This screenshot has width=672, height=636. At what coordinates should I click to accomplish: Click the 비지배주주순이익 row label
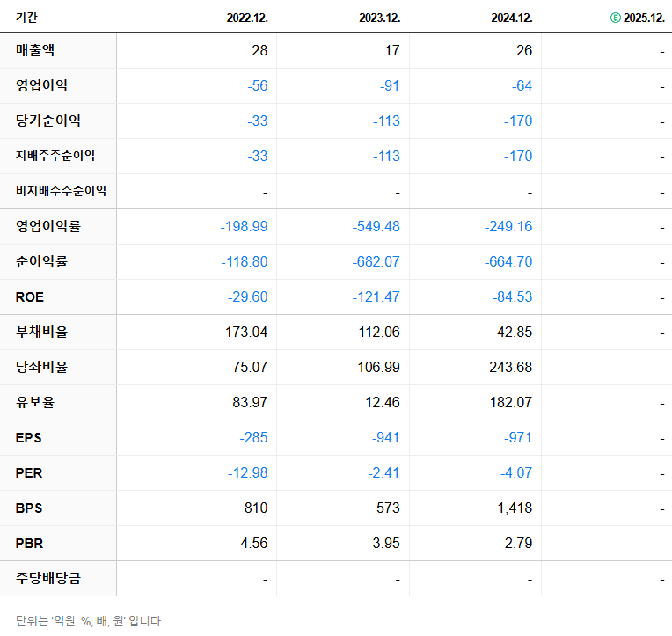point(61,191)
